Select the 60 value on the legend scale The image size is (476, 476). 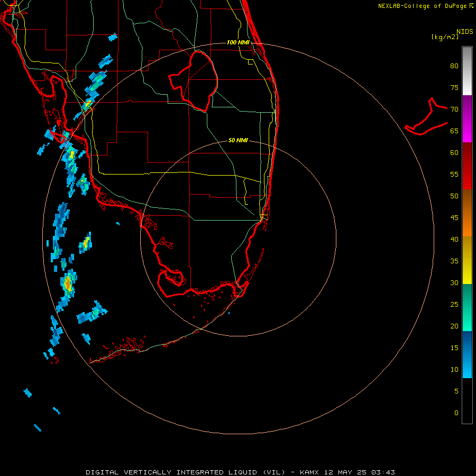point(454,153)
